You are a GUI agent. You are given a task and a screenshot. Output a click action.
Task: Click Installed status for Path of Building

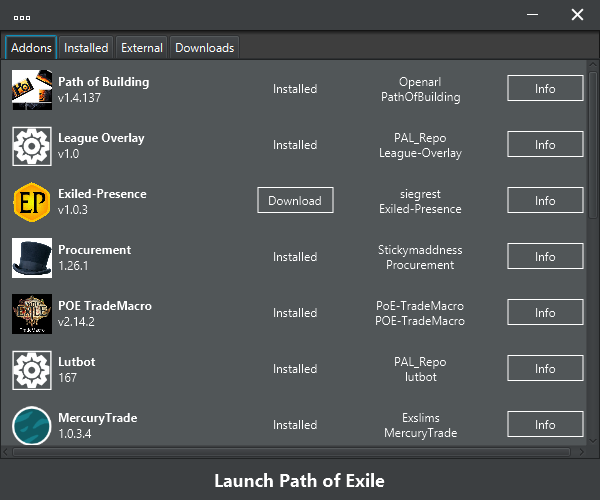[x=295, y=89]
